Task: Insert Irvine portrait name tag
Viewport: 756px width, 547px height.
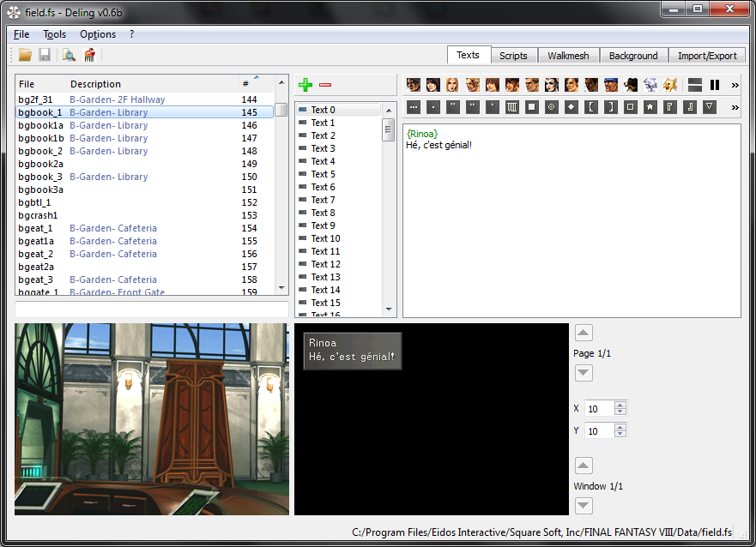Action: pyautogui.click(x=512, y=85)
